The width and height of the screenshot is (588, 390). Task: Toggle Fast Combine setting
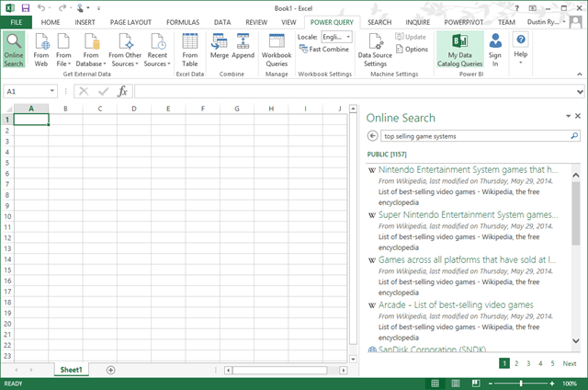pos(324,49)
